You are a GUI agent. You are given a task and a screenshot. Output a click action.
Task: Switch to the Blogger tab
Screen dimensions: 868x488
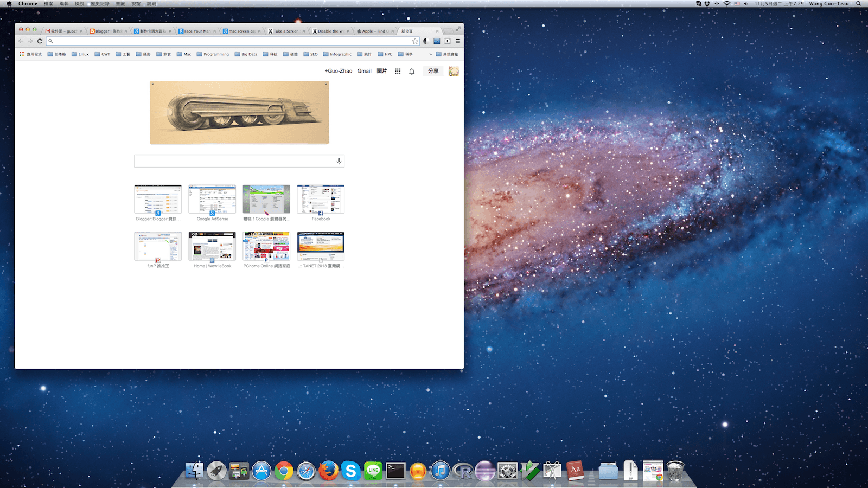(107, 31)
